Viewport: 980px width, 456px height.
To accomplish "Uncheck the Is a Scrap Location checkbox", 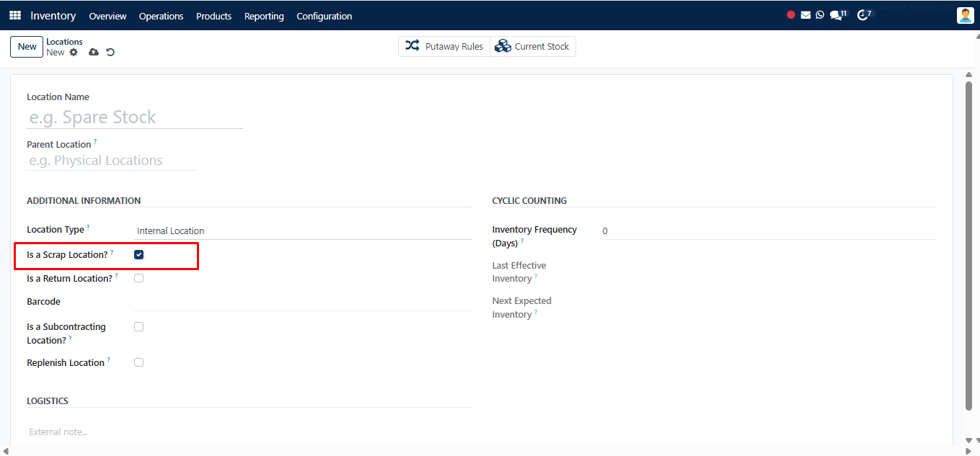I will coord(139,255).
